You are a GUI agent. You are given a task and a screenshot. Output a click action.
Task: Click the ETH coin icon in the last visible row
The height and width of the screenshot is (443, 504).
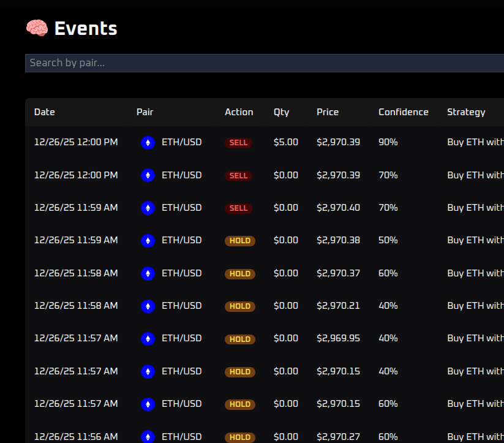click(148, 436)
